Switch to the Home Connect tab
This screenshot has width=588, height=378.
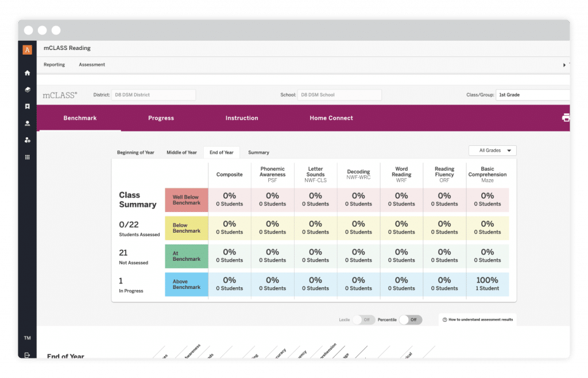(x=331, y=118)
